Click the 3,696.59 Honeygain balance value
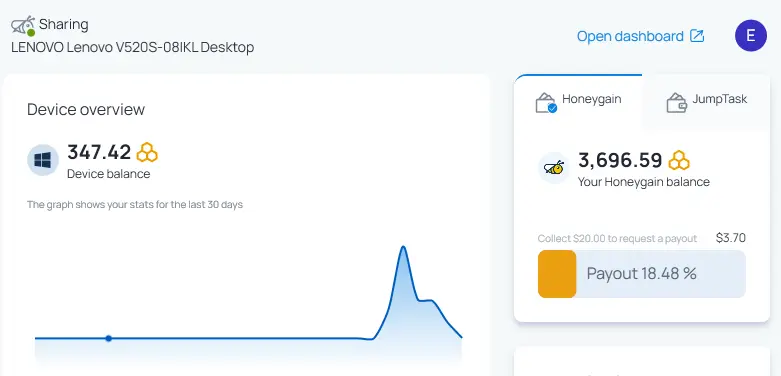The width and height of the screenshot is (781, 376). pos(620,160)
